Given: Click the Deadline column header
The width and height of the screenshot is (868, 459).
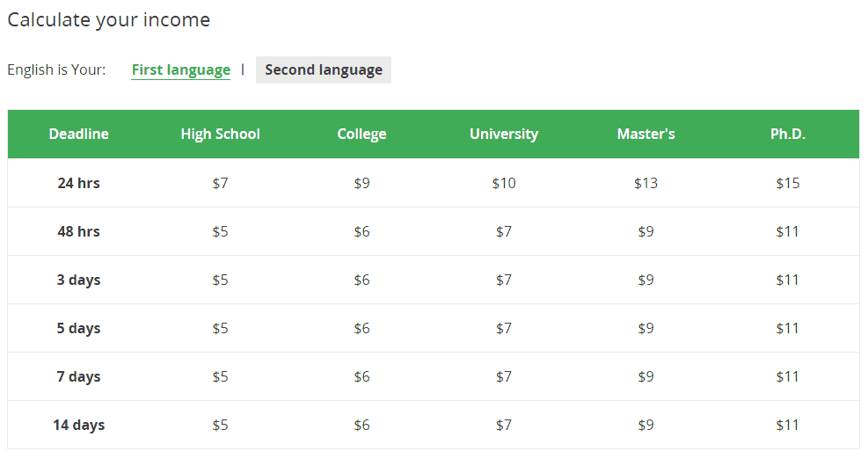Looking at the screenshot, I should [x=78, y=134].
